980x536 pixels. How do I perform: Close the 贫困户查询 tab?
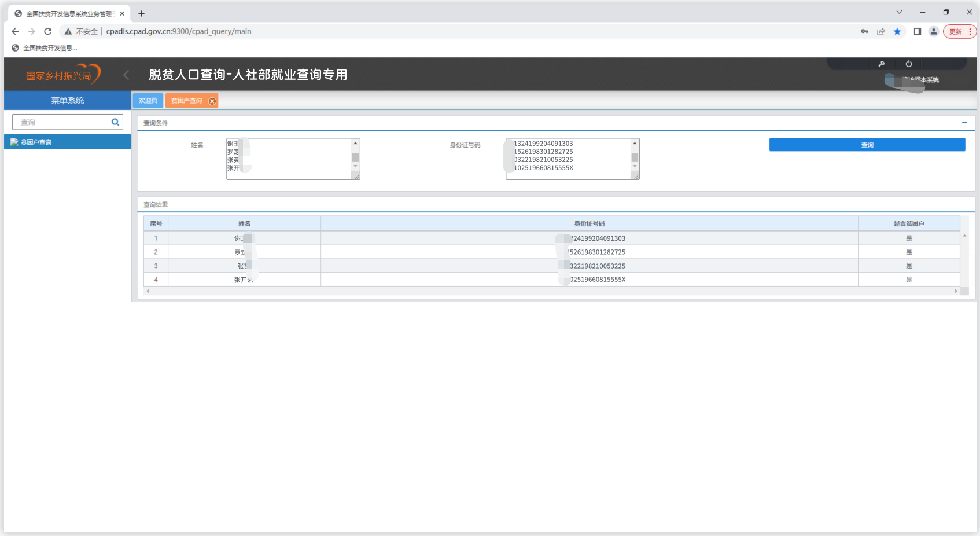[212, 101]
